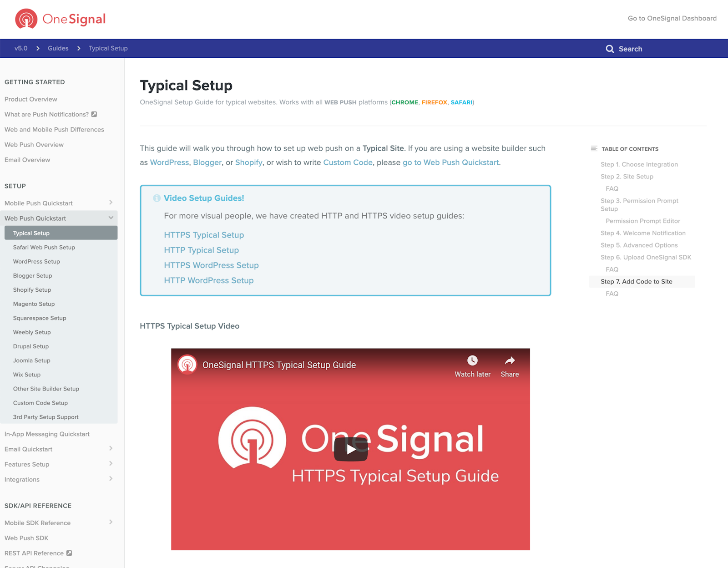Play the HTTPS Typical Setup video

point(350,449)
